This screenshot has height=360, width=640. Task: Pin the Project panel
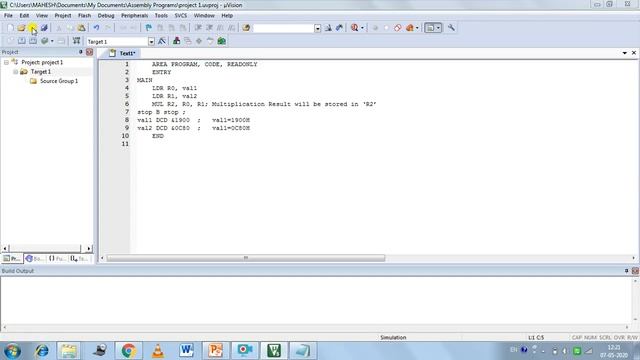coord(80,52)
